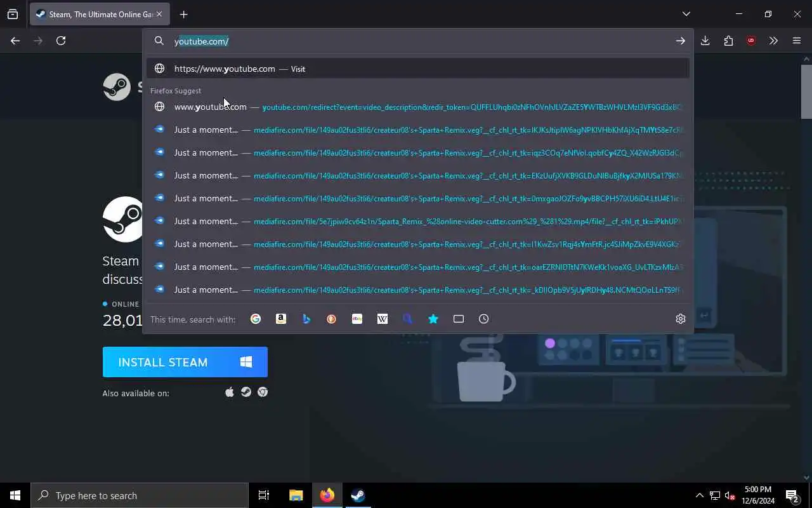This screenshot has height=508, width=812.
Task: Open the uBlock Origin extension popup
Action: point(751,41)
